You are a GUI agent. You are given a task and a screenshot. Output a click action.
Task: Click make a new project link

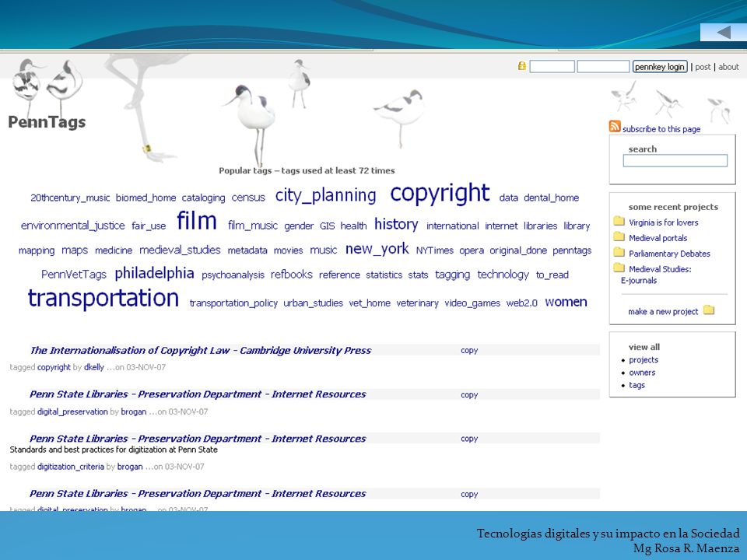click(x=663, y=311)
